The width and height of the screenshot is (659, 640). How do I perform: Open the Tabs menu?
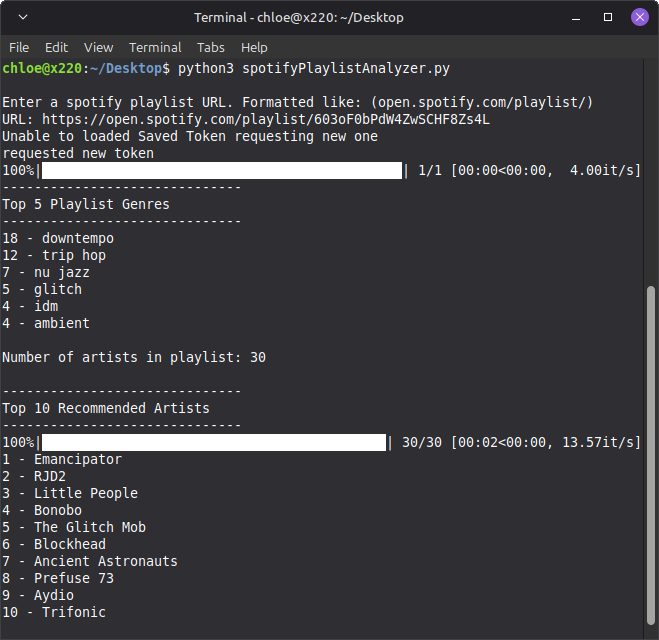(211, 47)
